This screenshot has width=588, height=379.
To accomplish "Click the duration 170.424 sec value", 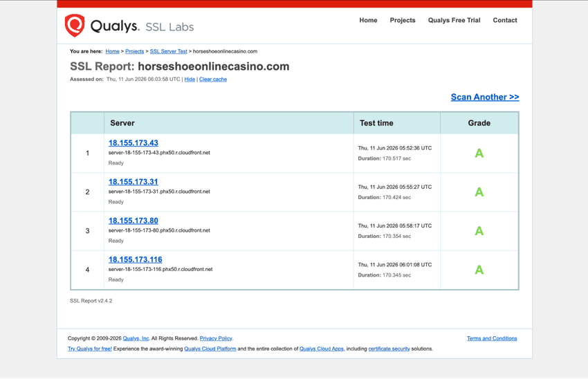I will click(x=397, y=198).
